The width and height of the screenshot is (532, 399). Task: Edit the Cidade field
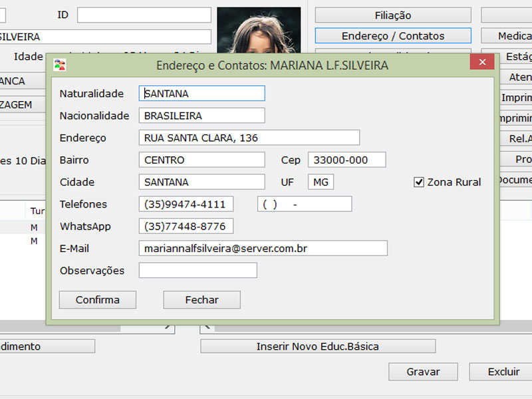[x=201, y=182]
